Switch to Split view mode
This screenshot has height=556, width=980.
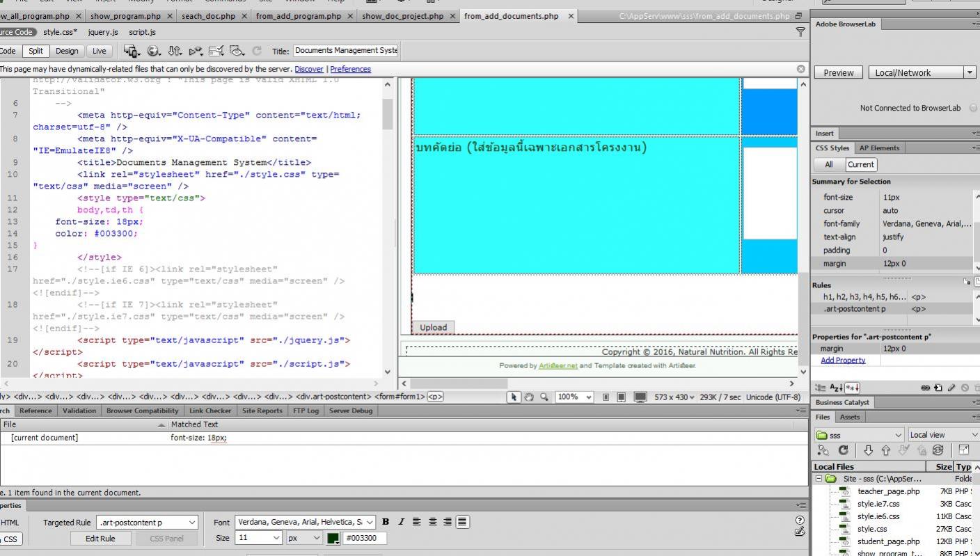click(35, 51)
